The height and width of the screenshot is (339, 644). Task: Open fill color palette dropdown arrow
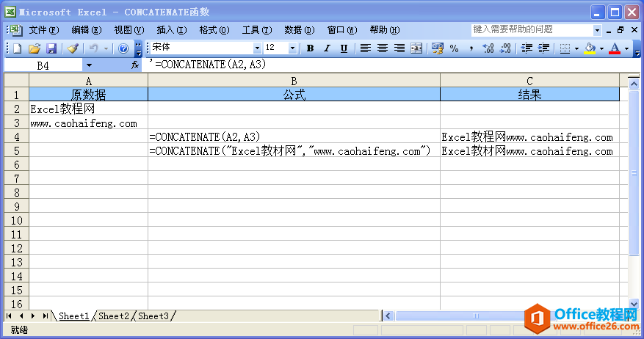pyautogui.click(x=601, y=48)
